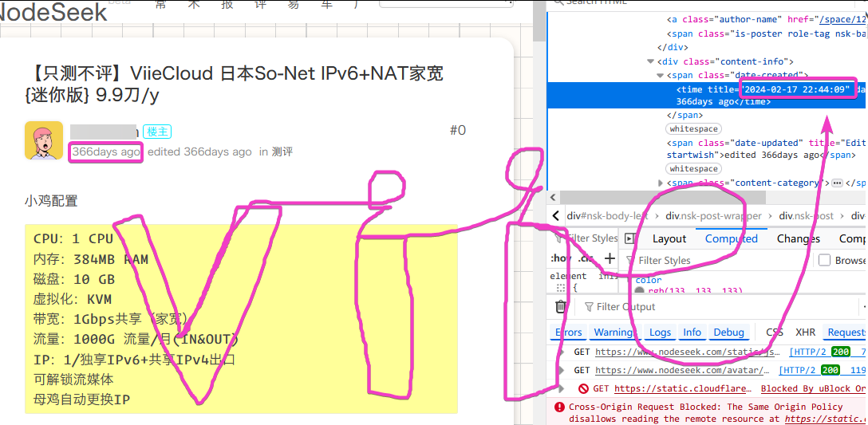Click the add new rule plus icon
The height and width of the screenshot is (425, 868).
[610, 258]
